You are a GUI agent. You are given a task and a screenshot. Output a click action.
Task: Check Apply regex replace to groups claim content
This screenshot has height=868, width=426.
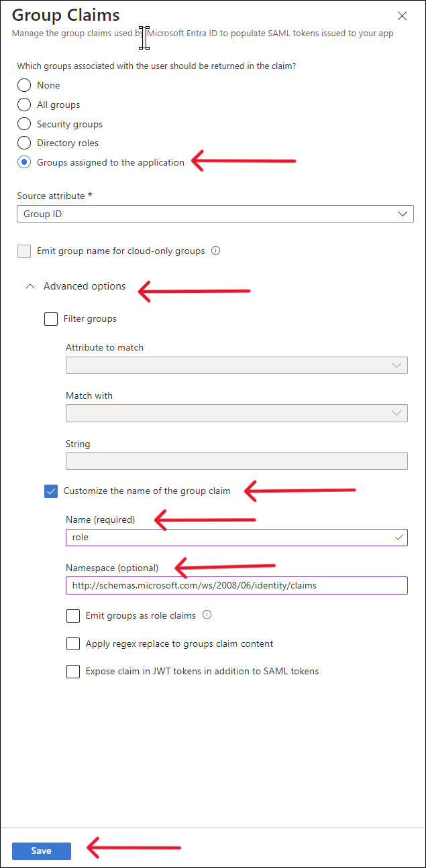point(73,643)
